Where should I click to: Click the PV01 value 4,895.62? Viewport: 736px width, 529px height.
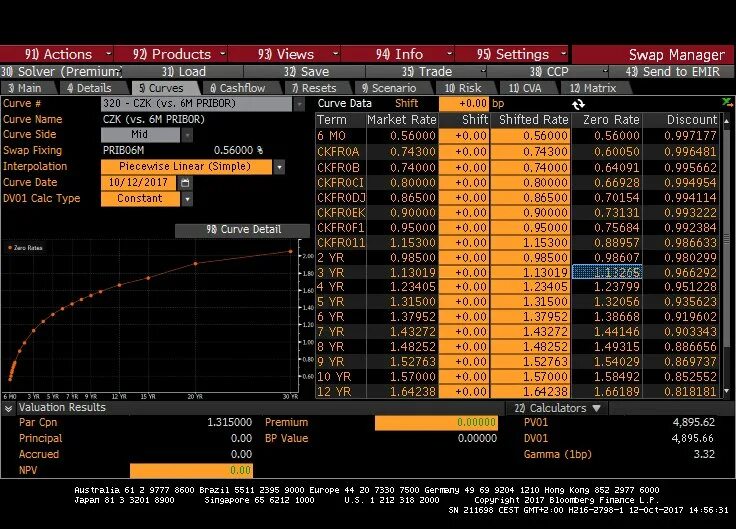693,422
